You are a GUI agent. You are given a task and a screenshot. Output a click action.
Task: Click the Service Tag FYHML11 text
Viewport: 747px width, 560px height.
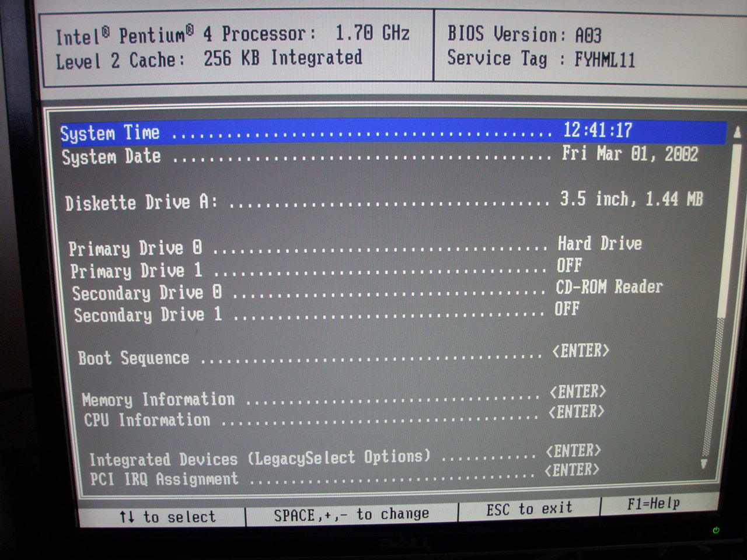point(541,58)
